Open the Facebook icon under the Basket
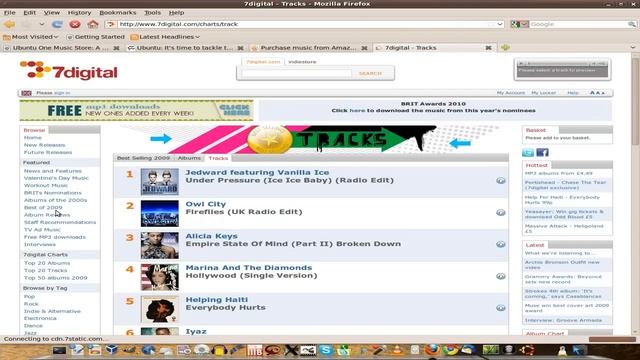640x360 pixels. pyautogui.click(x=542, y=153)
